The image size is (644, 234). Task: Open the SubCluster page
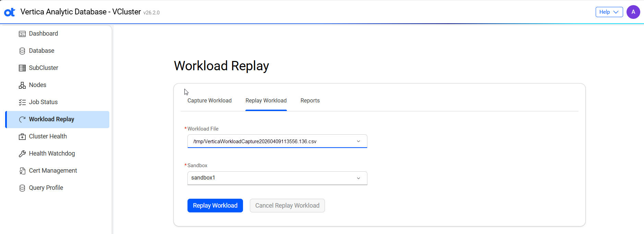tap(57, 68)
